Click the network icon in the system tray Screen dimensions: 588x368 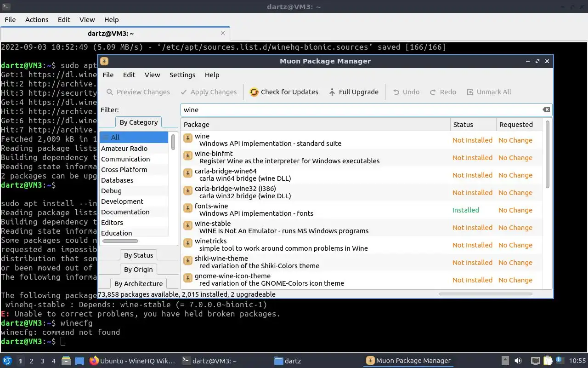pos(535,361)
